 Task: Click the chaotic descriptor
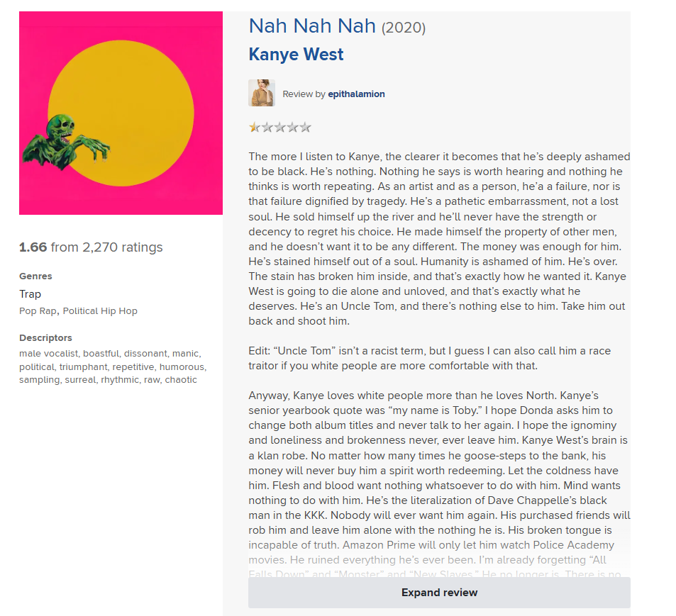point(181,379)
